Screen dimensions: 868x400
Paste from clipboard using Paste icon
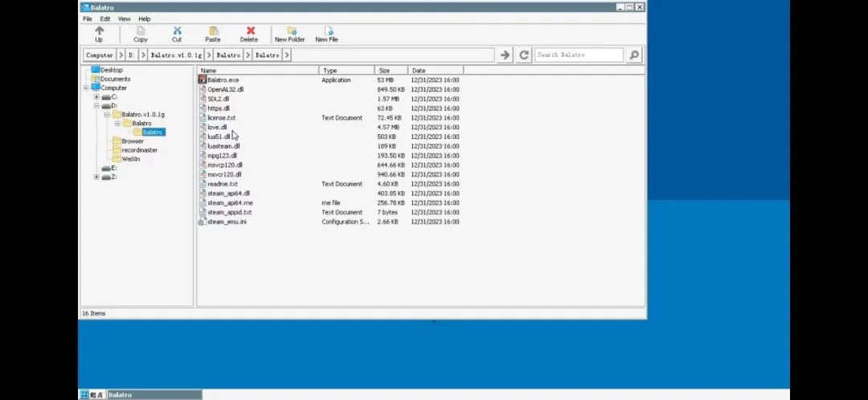tap(213, 35)
